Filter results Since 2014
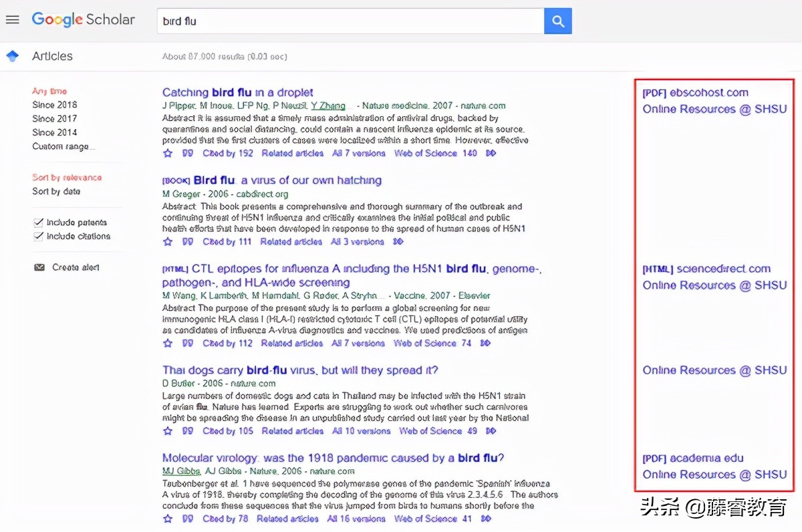The image size is (802, 532). (55, 132)
